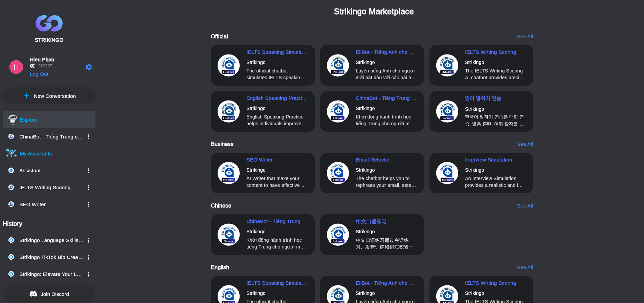Start a New Conversation
Viewport: 644px width, 303px height.
(49, 96)
